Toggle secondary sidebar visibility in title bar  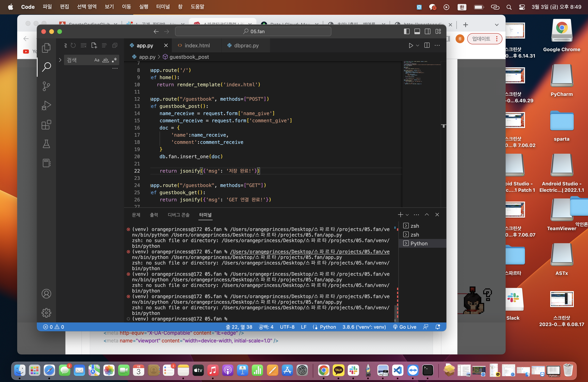pyautogui.click(x=428, y=31)
